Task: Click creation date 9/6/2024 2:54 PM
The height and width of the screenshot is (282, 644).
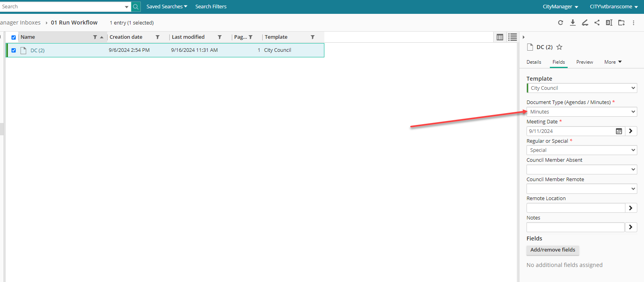Action: point(129,50)
